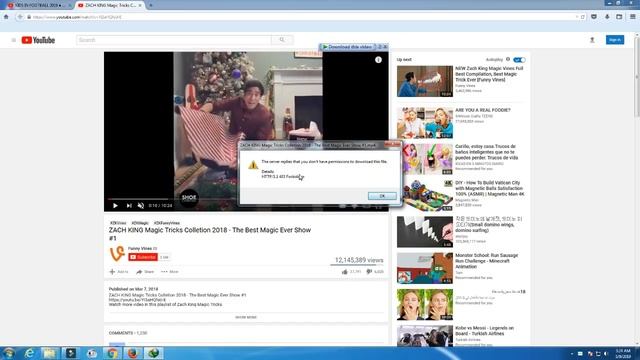Open NEW Zach King Magic Vines thumbnail
The width and height of the screenshot is (640, 360).
425,81
